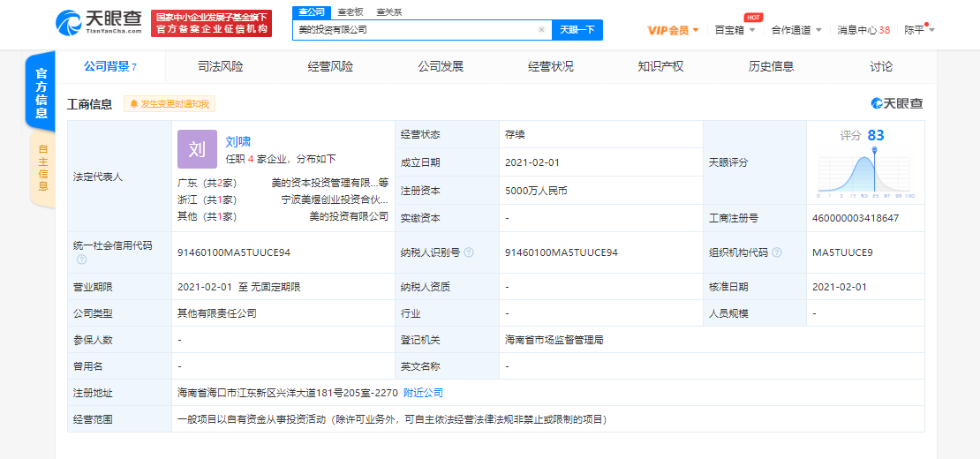Clear the search box with the X icon
Screen dimensions: 980x459
coord(541,29)
